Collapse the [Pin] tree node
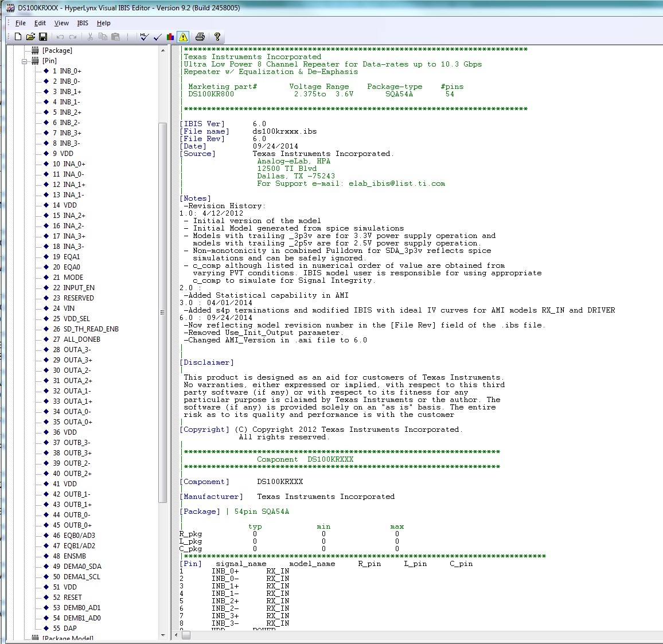663x644 pixels. coord(25,61)
